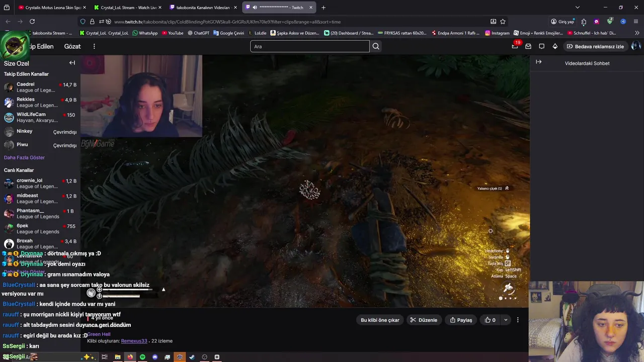Viewport: 644px width, 362px height.
Task: Open the browser hamburger menu
Action: point(636,22)
